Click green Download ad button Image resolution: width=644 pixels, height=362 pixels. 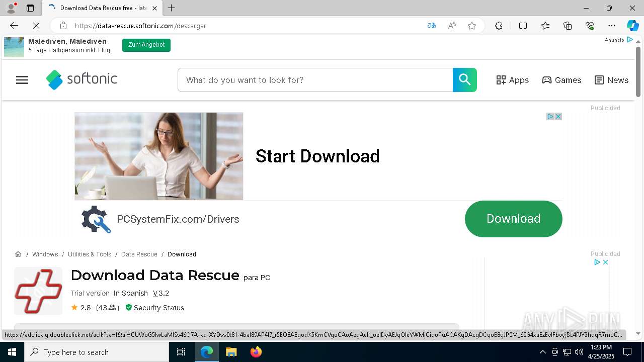click(x=513, y=219)
